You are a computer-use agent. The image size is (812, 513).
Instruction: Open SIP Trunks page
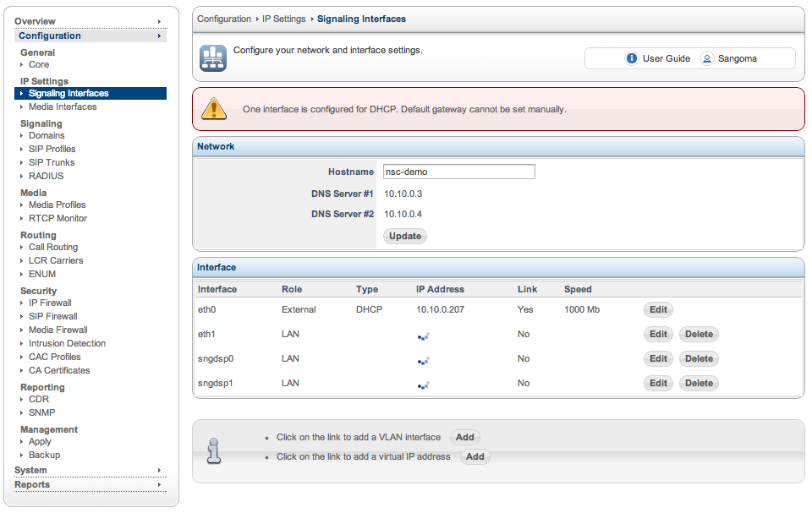(x=52, y=162)
